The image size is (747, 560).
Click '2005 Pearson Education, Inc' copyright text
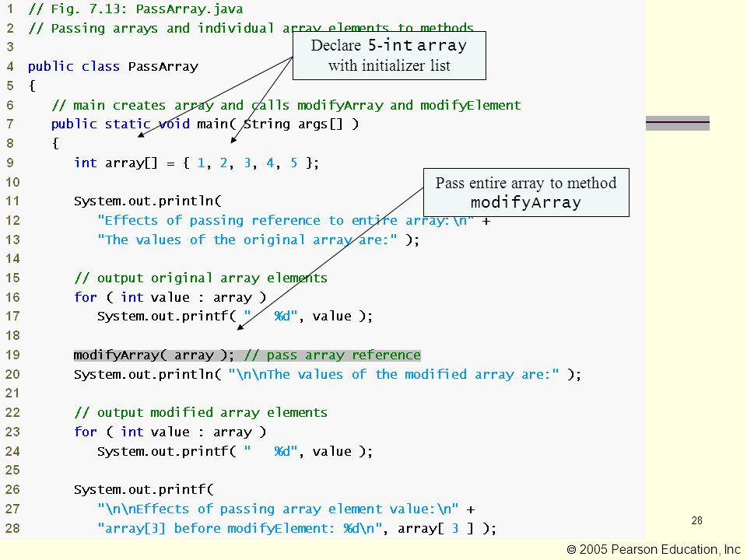pos(653,550)
